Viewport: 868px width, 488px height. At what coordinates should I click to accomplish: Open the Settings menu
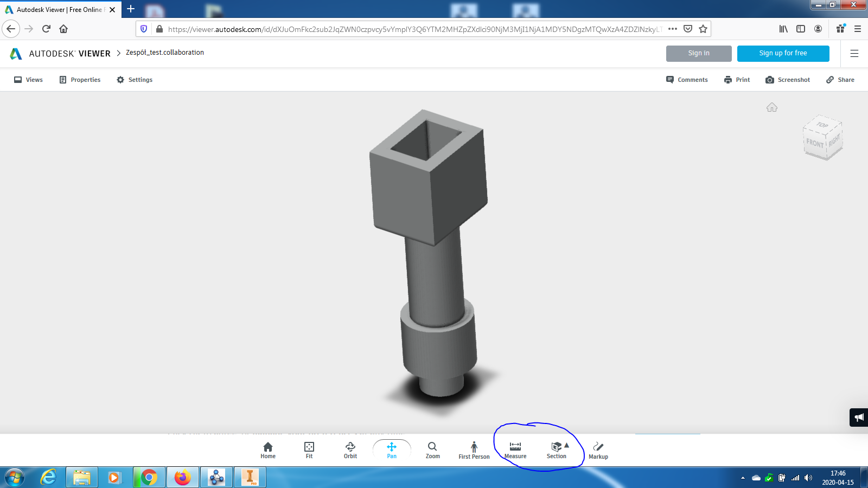tap(135, 80)
